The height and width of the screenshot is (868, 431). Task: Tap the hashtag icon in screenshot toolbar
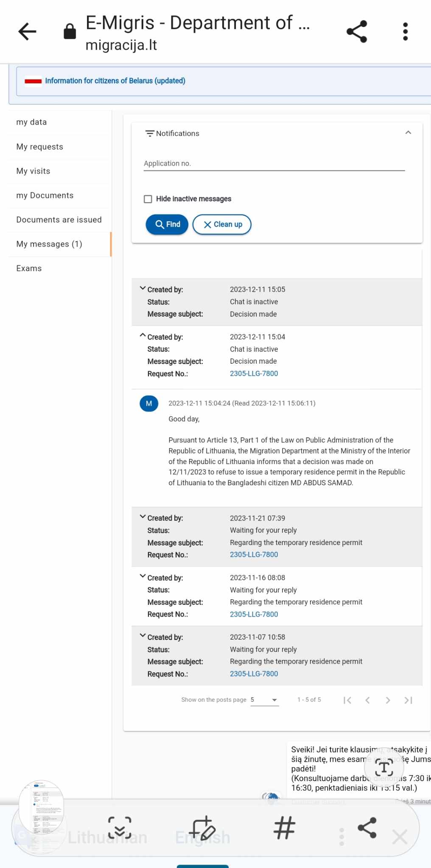tap(284, 828)
